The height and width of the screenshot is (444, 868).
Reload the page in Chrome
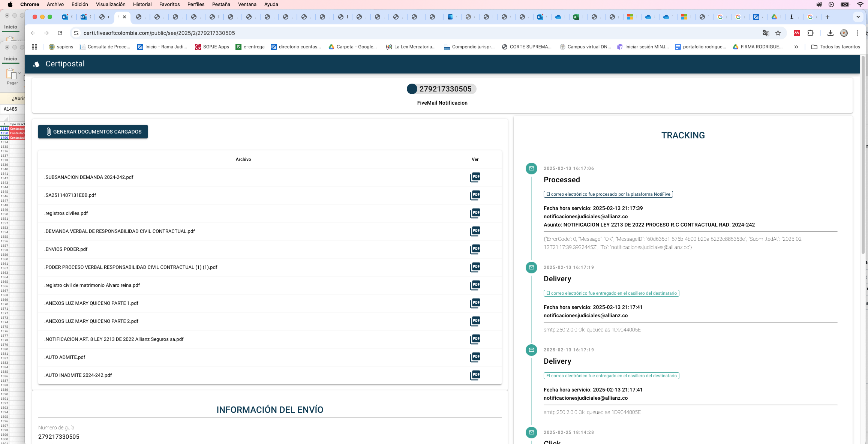pyautogui.click(x=60, y=33)
